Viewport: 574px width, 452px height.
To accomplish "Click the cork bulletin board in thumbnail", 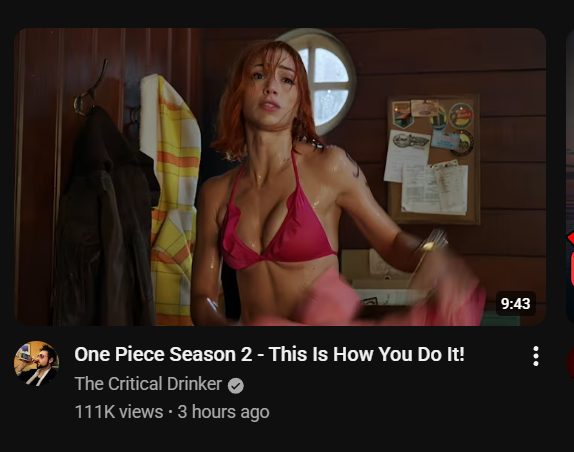I will pyautogui.click(x=434, y=159).
